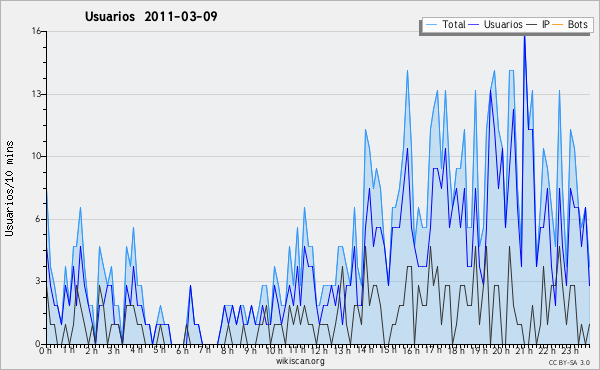
Task: Click the '16 h' x-axis label
Action: tap(411, 350)
